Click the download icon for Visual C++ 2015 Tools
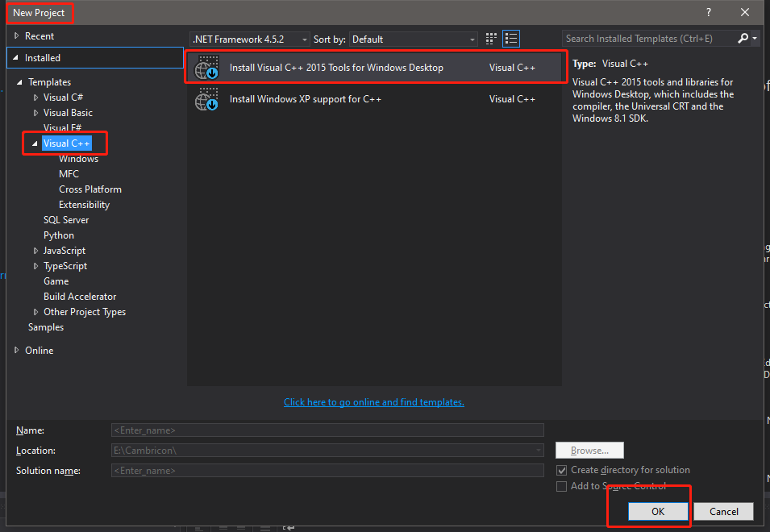 pyautogui.click(x=206, y=68)
